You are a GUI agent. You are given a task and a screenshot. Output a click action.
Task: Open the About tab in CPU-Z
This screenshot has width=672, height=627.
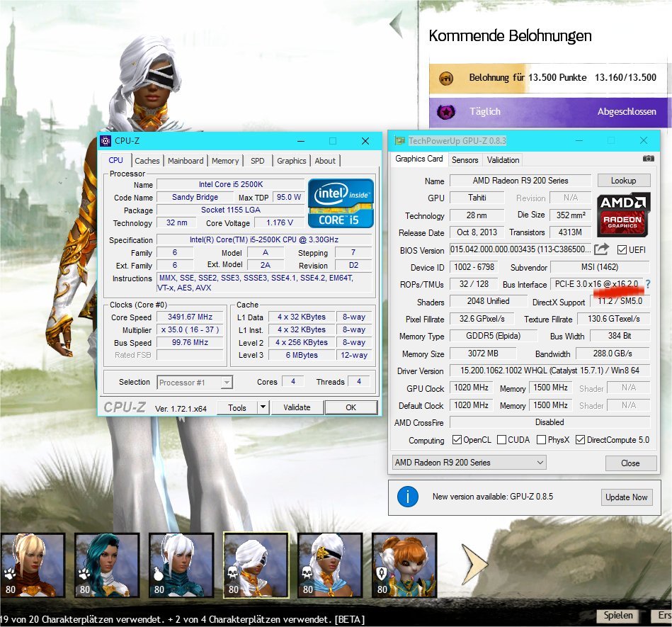pyautogui.click(x=325, y=161)
